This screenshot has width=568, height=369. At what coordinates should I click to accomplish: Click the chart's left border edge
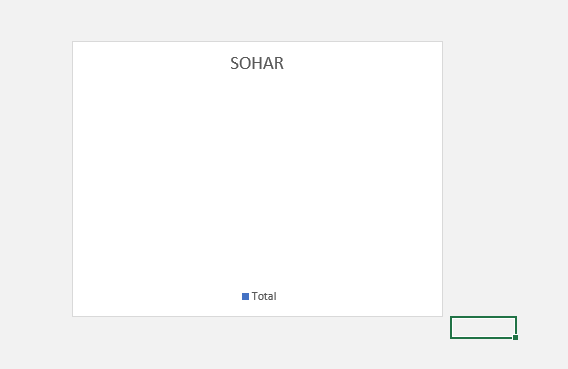click(72, 179)
